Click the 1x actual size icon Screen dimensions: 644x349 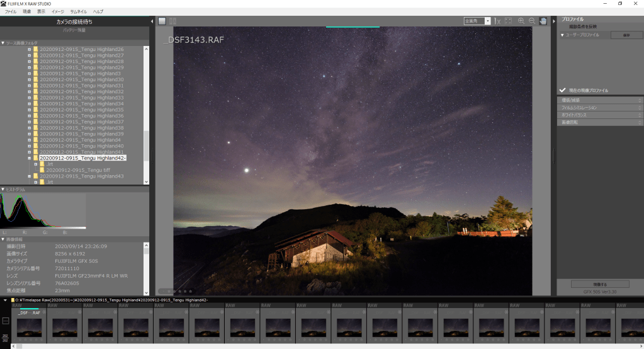(x=497, y=21)
